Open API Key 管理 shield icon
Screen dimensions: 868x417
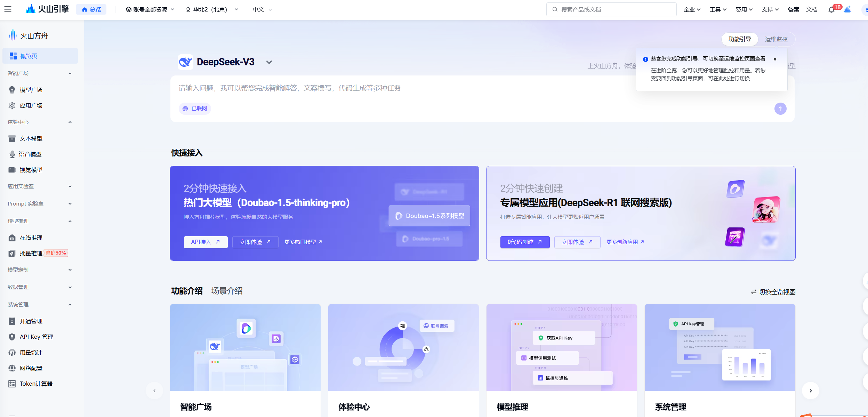tap(12, 337)
